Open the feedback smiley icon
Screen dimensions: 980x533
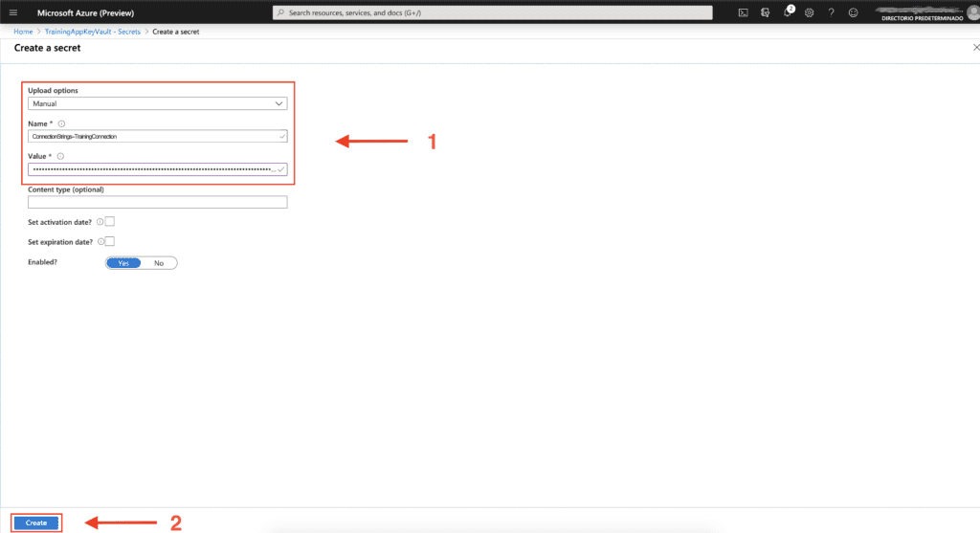click(853, 12)
